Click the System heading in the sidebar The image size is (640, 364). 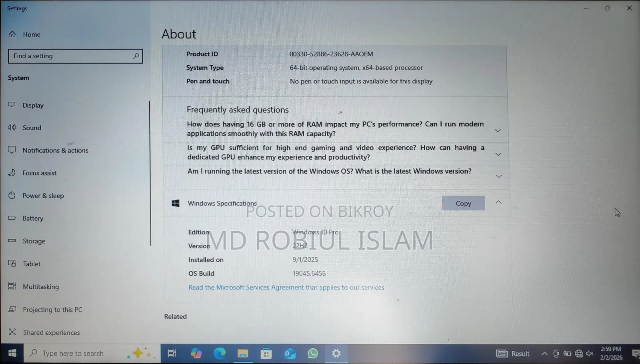click(x=18, y=78)
